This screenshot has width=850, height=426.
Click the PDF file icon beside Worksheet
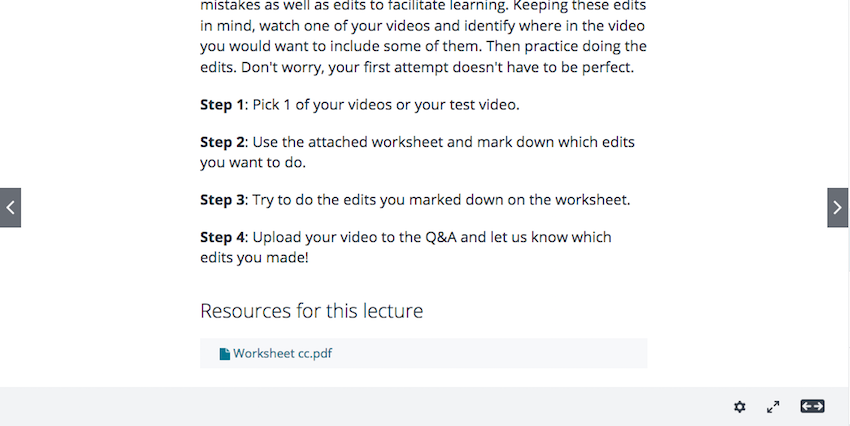tap(225, 354)
